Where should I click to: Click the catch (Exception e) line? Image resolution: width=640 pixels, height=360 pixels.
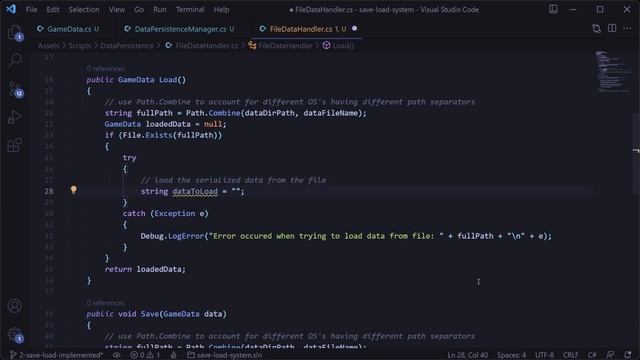[x=165, y=213]
